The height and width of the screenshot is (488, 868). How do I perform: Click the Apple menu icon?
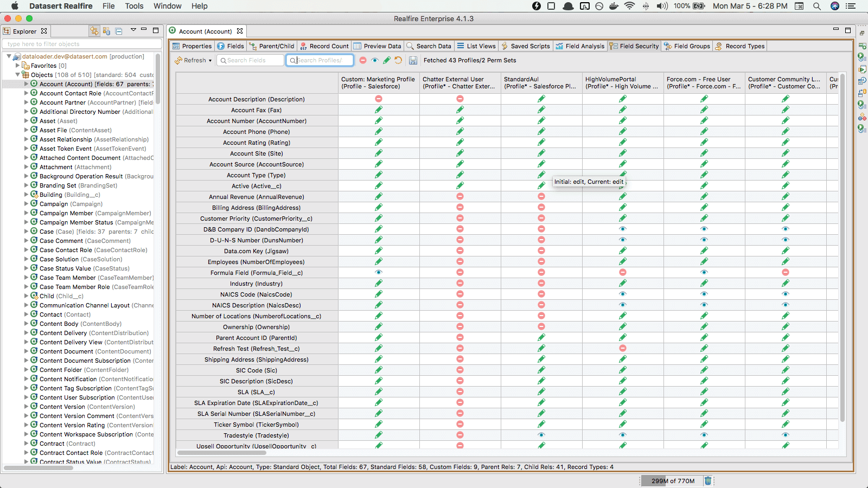[15, 6]
